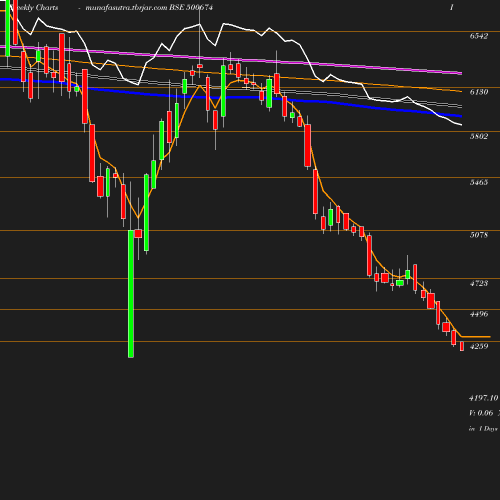This screenshot has height=500, width=500.
Task: Click the 5078 price label
Action: click(479, 235)
